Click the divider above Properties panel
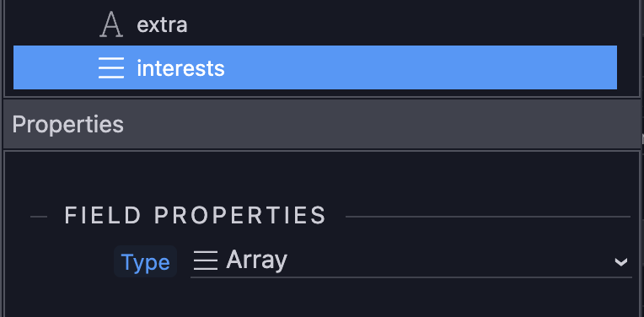 [322, 98]
